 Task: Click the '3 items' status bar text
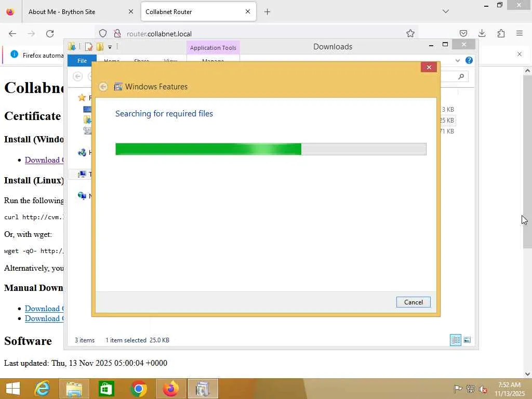[85, 340]
